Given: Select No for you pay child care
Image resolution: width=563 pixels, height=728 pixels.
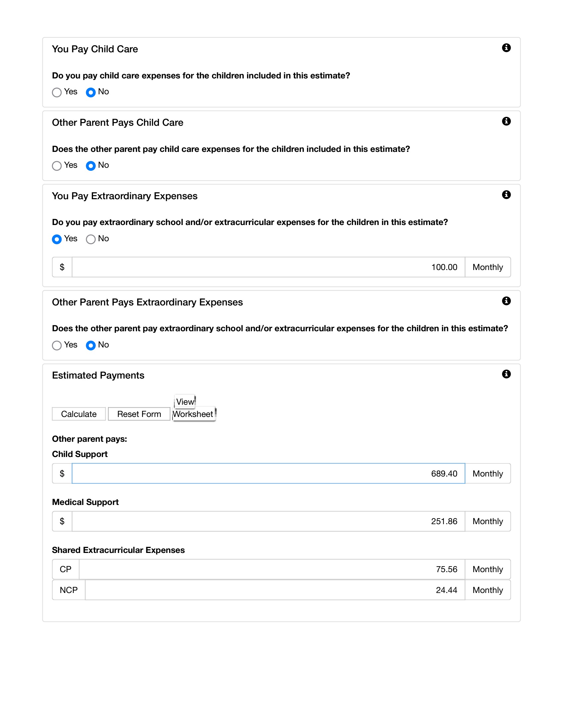Looking at the screenshot, I should point(91,92).
